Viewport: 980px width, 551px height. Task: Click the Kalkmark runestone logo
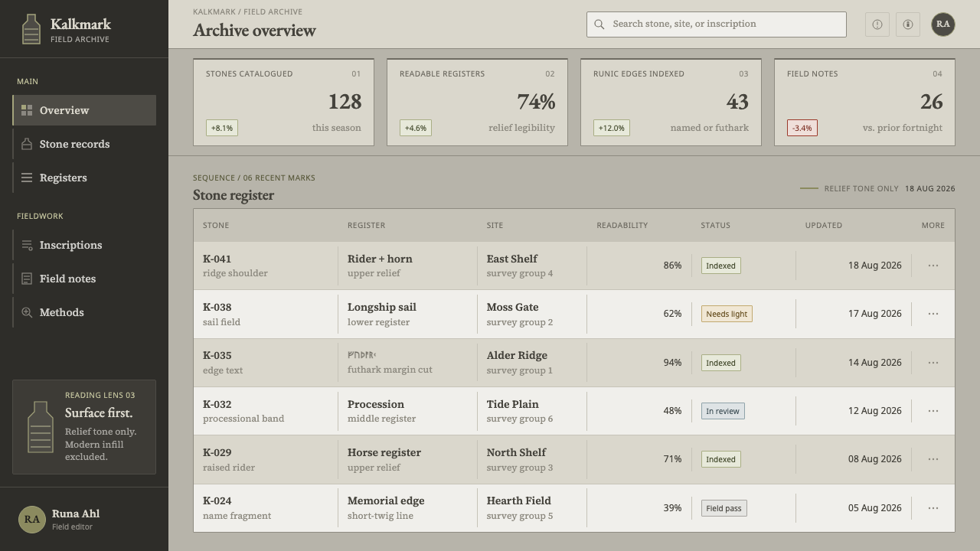(31, 29)
